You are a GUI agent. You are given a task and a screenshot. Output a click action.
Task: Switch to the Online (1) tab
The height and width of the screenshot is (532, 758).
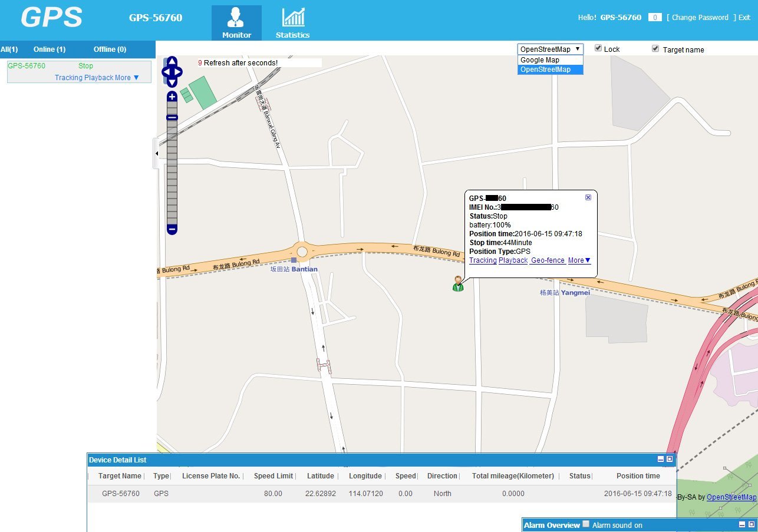pyautogui.click(x=50, y=49)
